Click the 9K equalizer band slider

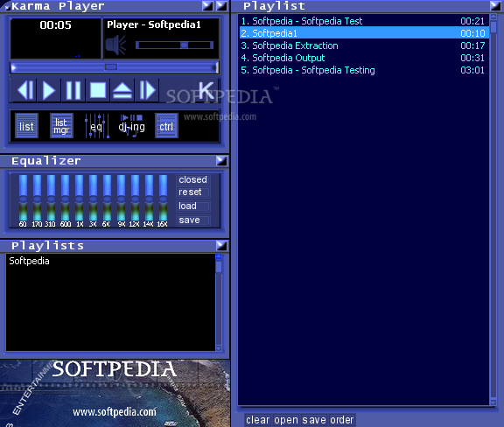coord(121,198)
